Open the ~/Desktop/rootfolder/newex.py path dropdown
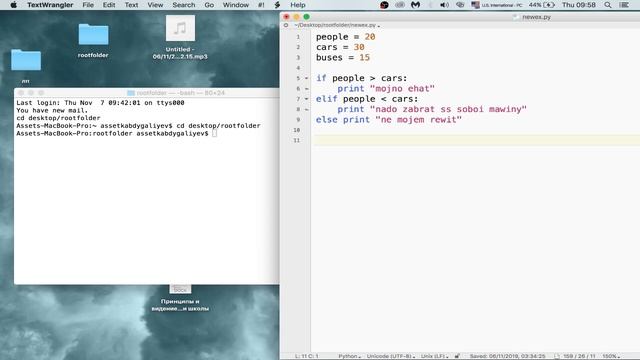 click(x=337, y=25)
